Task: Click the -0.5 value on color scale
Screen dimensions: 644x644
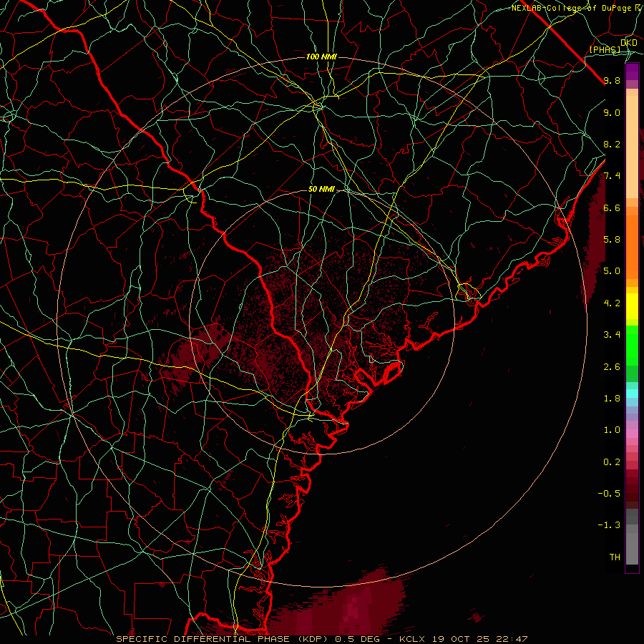Action: coord(609,494)
